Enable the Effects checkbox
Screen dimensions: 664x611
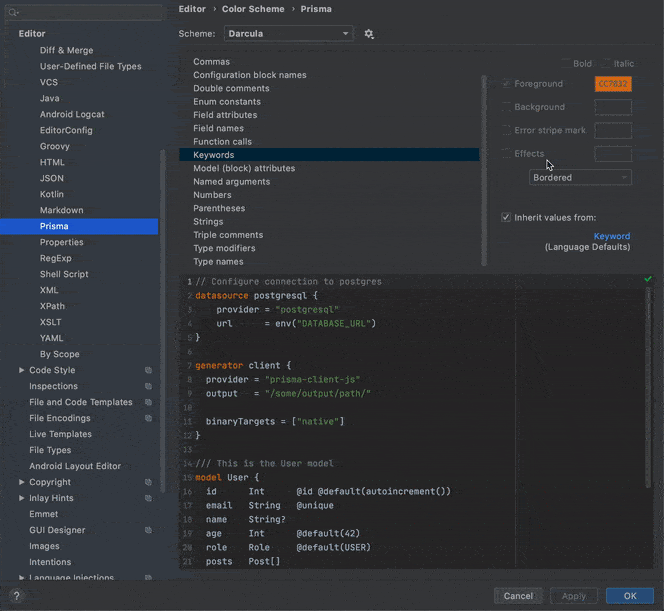[506, 154]
